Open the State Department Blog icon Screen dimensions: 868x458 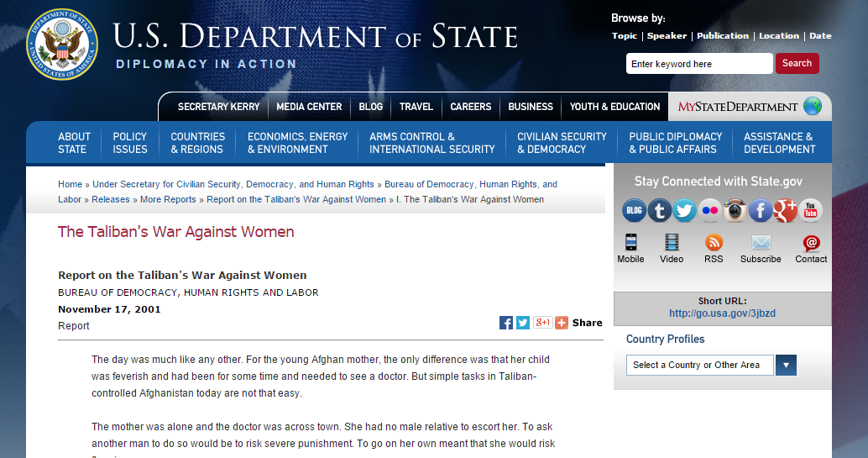pyautogui.click(x=634, y=210)
